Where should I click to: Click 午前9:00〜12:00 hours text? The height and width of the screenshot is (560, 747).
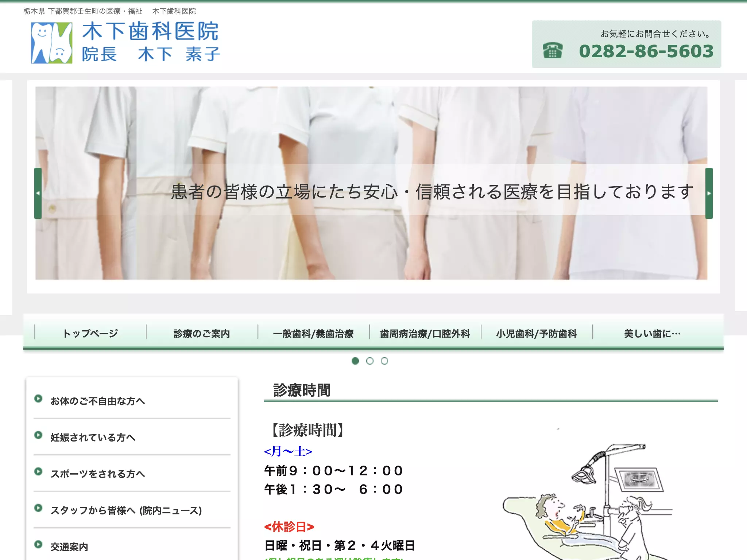click(x=333, y=471)
